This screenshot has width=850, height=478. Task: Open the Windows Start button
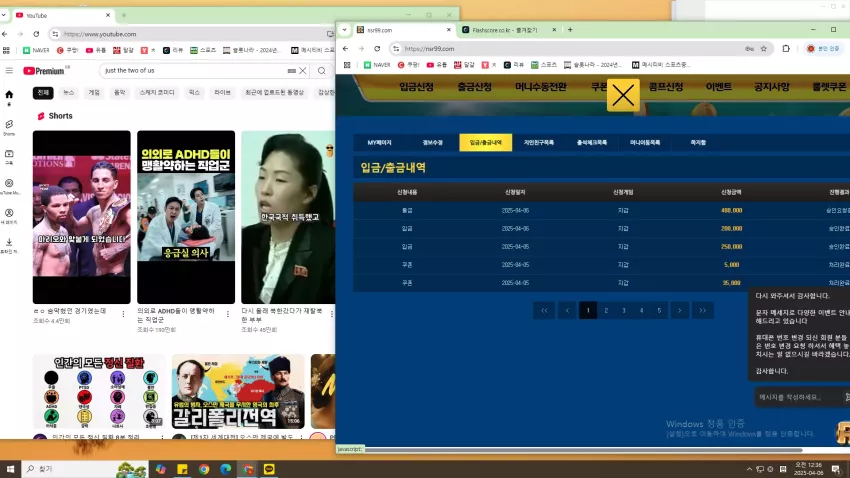10,469
